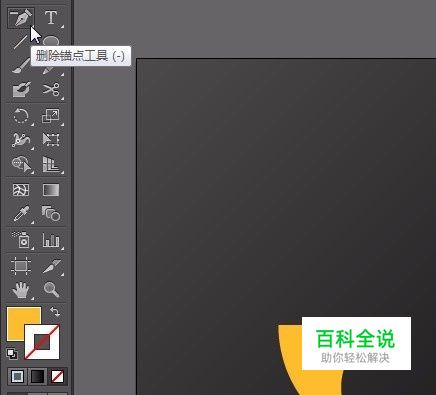The image size is (436, 395).
Task: Apply None mode button with red slash
Action: pos(57,377)
